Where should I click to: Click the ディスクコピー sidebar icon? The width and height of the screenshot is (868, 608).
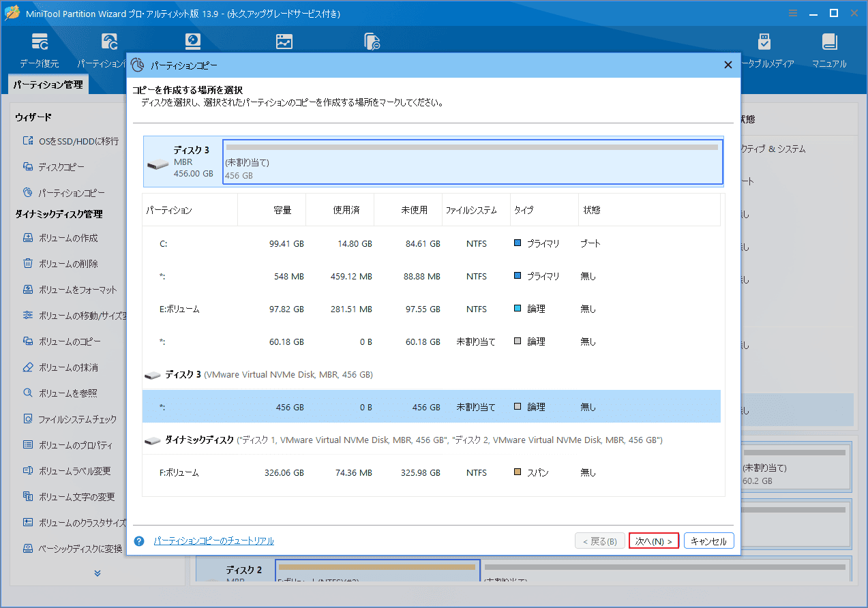pos(28,167)
